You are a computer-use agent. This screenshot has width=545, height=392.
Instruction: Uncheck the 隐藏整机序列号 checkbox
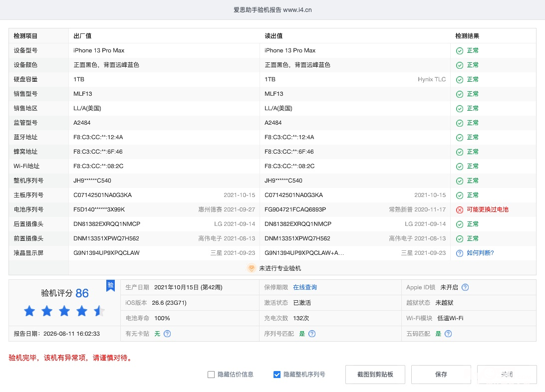pos(277,374)
